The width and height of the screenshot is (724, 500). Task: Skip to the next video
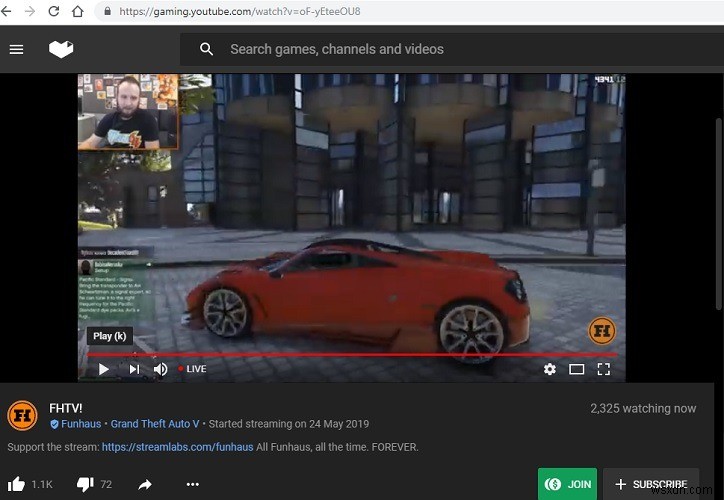134,369
